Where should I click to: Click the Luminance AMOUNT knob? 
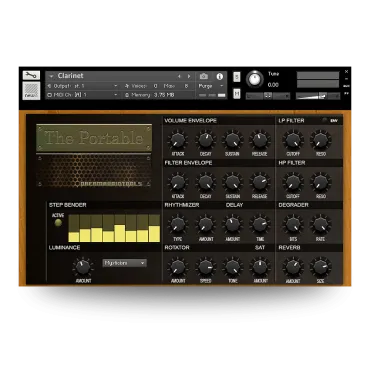pos(83,267)
